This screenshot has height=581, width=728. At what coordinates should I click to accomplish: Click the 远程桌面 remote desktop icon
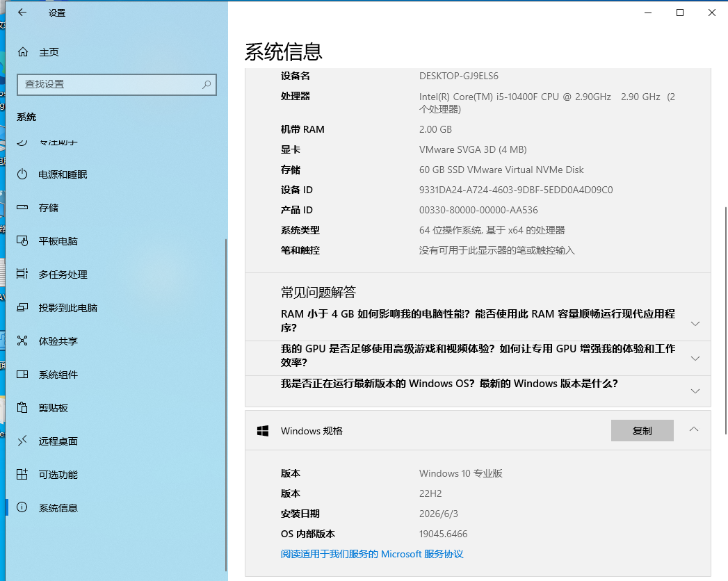pyautogui.click(x=22, y=441)
